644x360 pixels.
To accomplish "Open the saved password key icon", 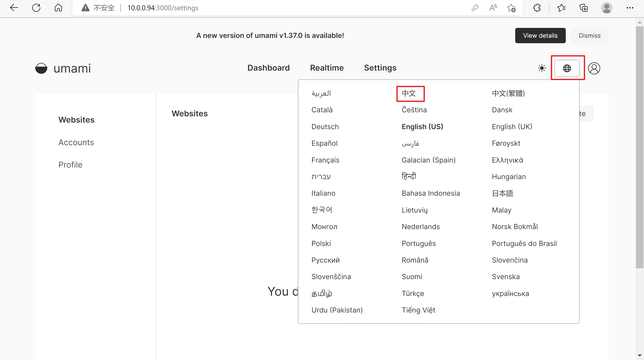I will [475, 8].
